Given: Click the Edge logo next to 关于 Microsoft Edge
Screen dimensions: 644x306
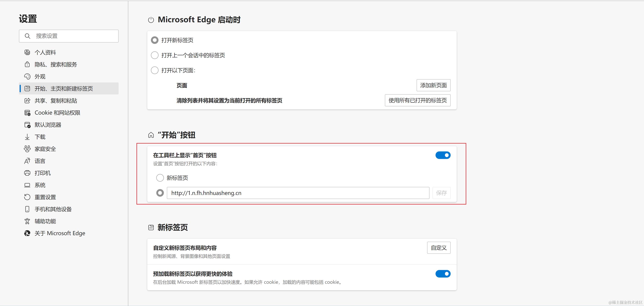Looking at the screenshot, I should [x=27, y=233].
